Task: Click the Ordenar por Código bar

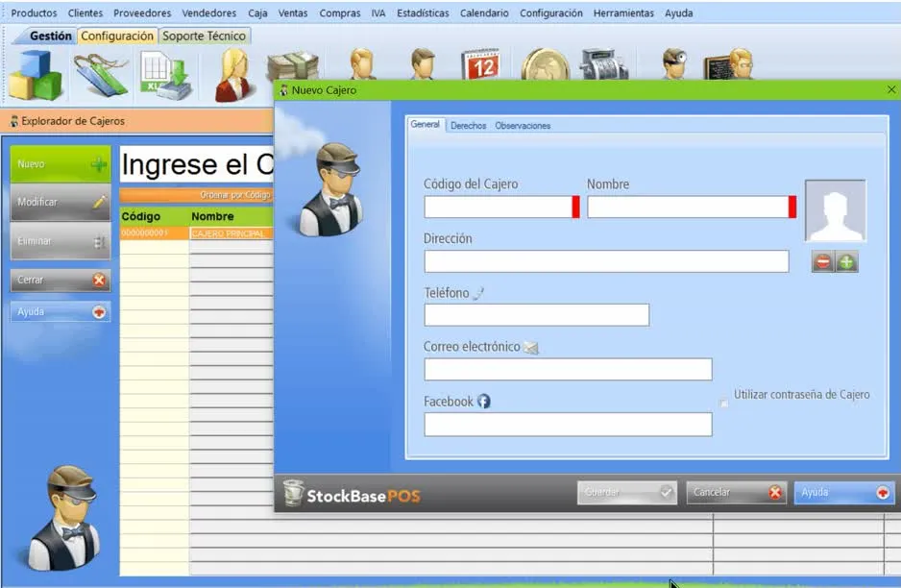Action: 197,195
